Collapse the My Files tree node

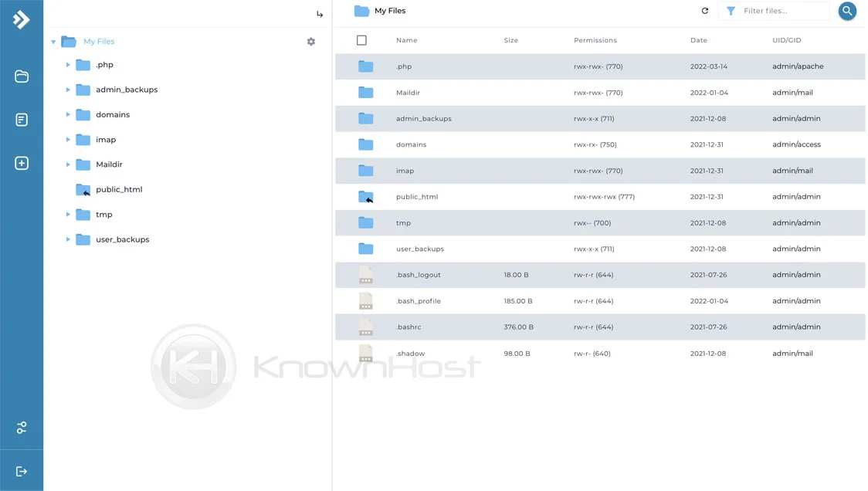(x=53, y=41)
